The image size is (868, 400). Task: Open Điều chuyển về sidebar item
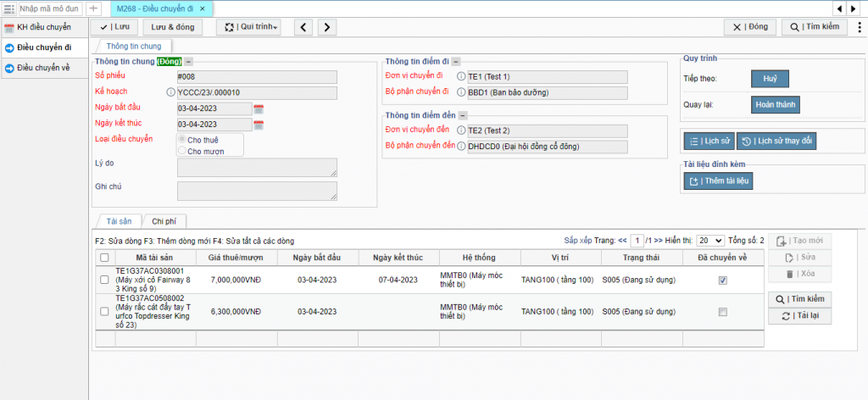[44, 68]
